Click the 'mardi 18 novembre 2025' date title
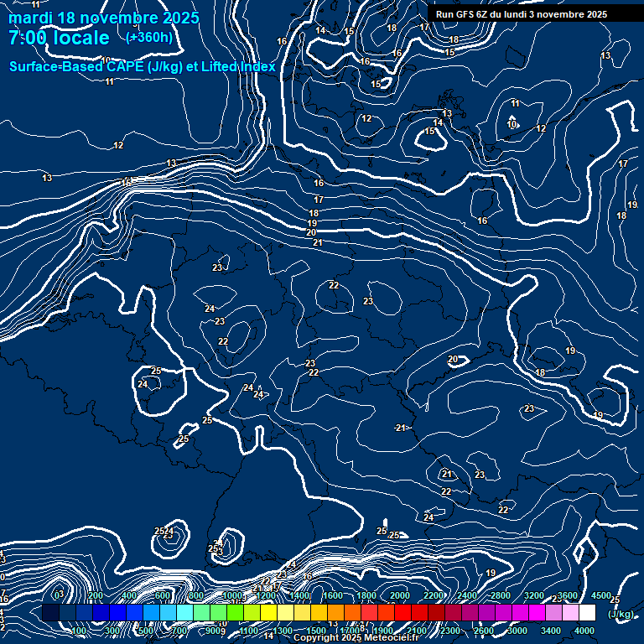The image size is (644, 644). [104, 18]
